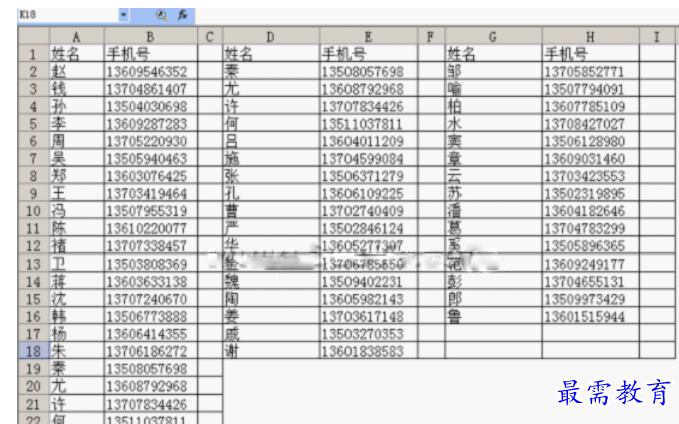Select row 10 header
Viewport: 679px width, 424px height.
[33, 211]
